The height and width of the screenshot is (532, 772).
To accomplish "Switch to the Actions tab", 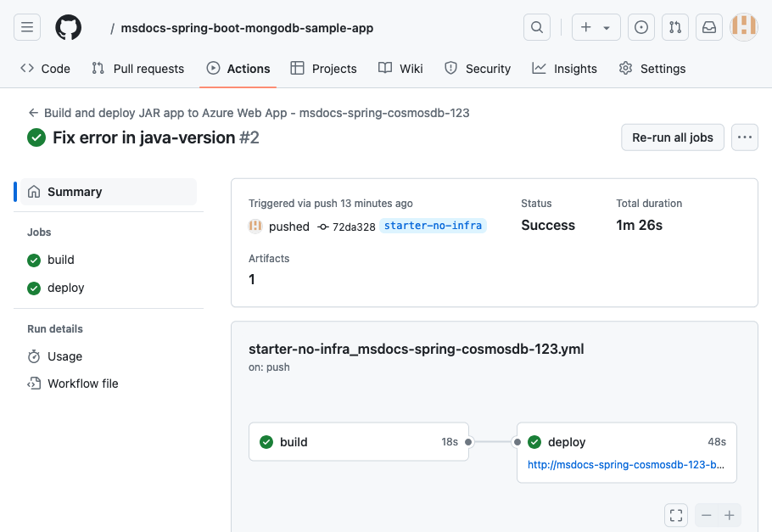I will [238, 68].
